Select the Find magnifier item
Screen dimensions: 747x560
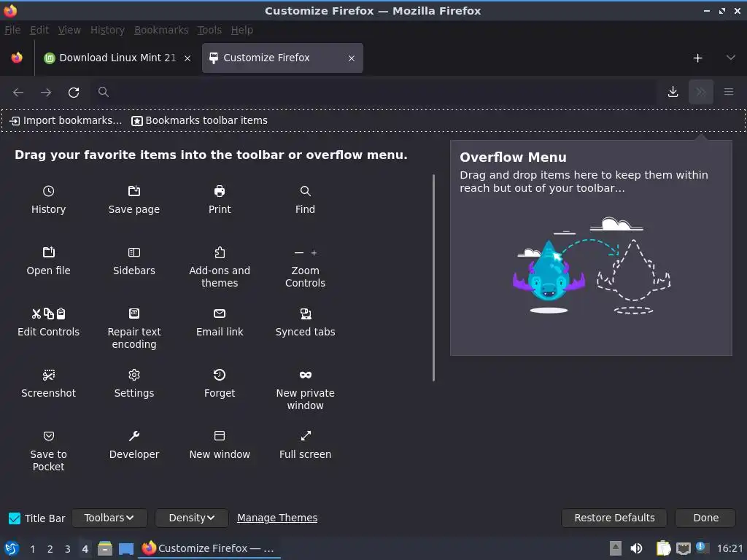[305, 200]
